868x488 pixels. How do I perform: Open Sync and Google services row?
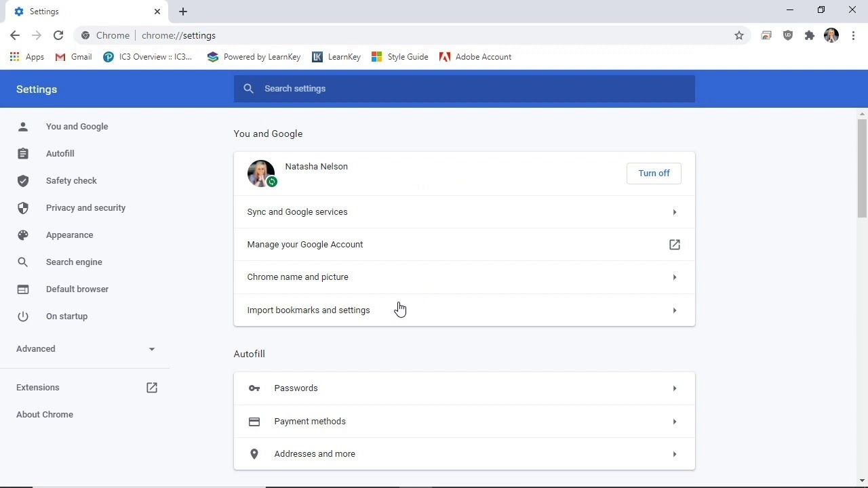click(x=465, y=212)
